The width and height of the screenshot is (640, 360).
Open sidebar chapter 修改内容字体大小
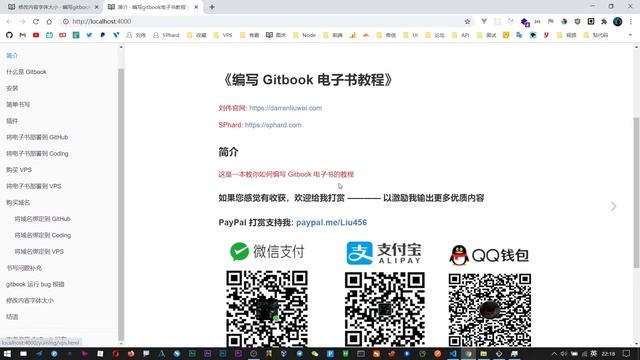[x=30, y=300]
